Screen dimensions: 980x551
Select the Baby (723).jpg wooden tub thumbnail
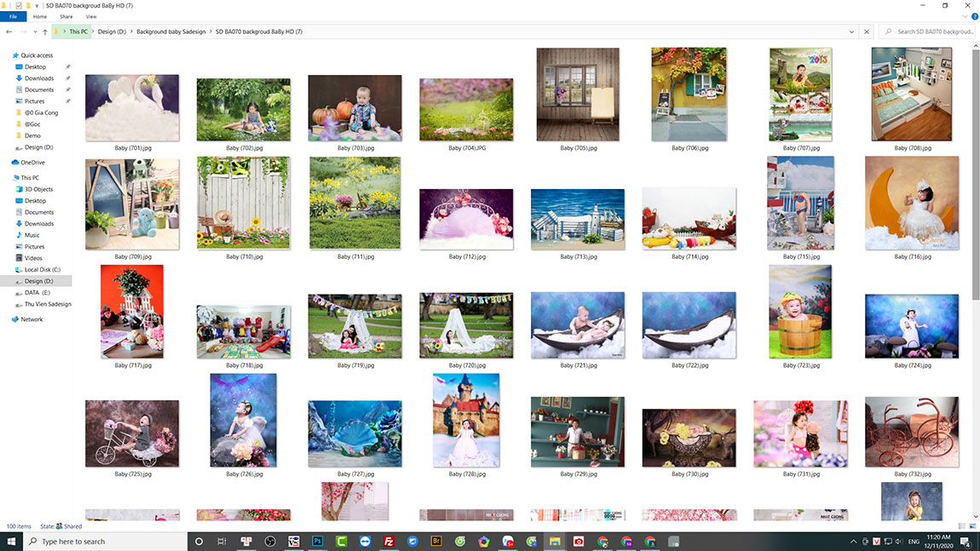tap(801, 312)
